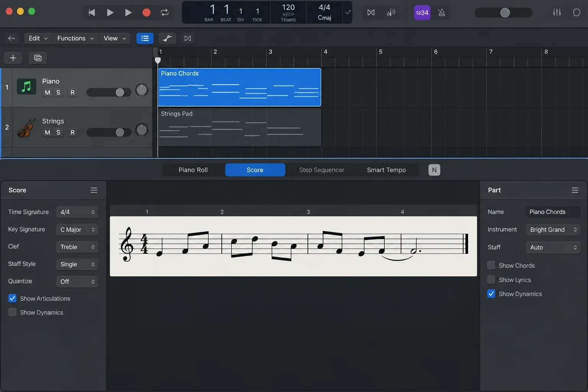Record-enable the Strings track
Image resolution: width=588 pixels, height=392 pixels.
coord(72,132)
